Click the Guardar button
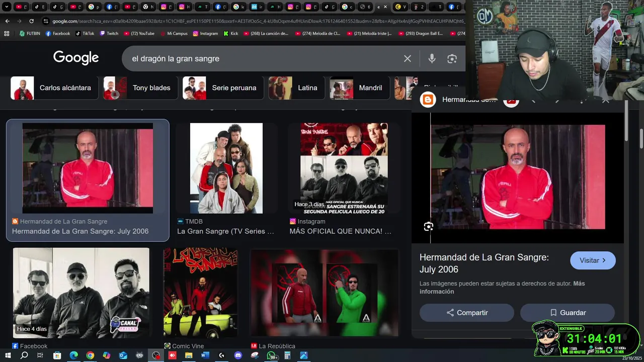This screenshot has height=362, width=644. [x=568, y=313]
